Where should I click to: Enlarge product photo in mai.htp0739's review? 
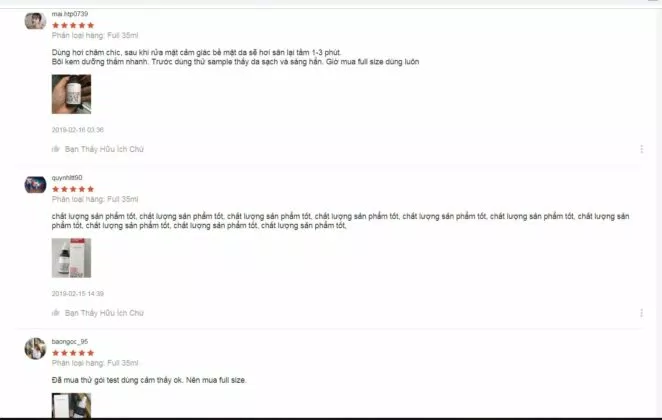(71, 94)
